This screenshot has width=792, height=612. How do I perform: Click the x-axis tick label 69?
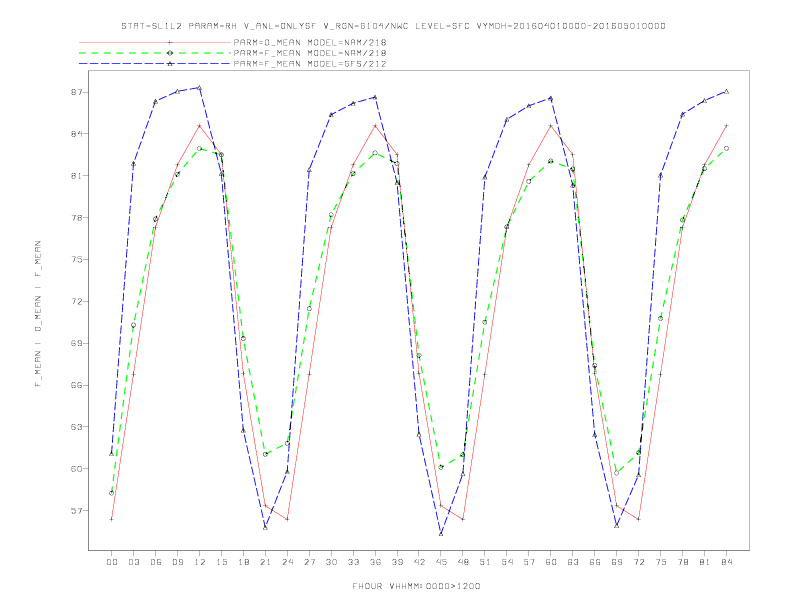click(617, 562)
